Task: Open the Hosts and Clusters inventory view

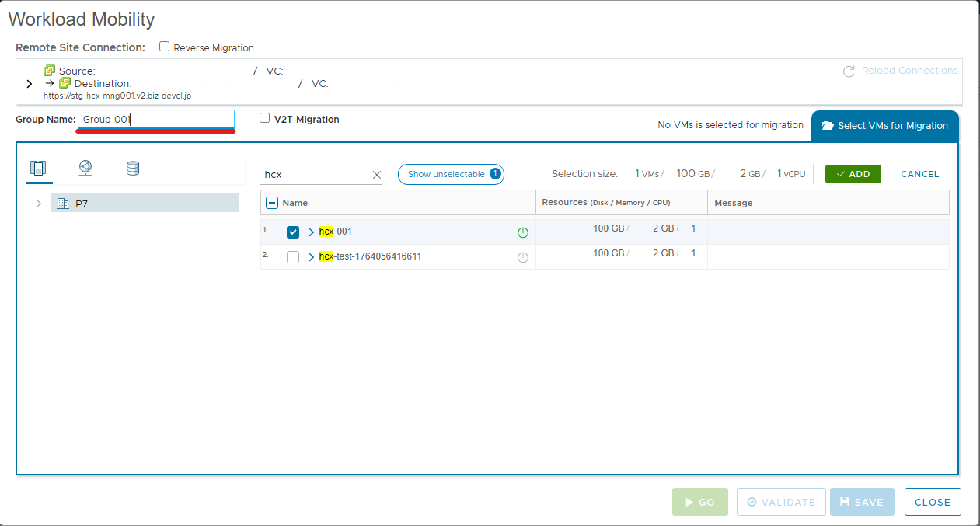Action: coord(38,168)
